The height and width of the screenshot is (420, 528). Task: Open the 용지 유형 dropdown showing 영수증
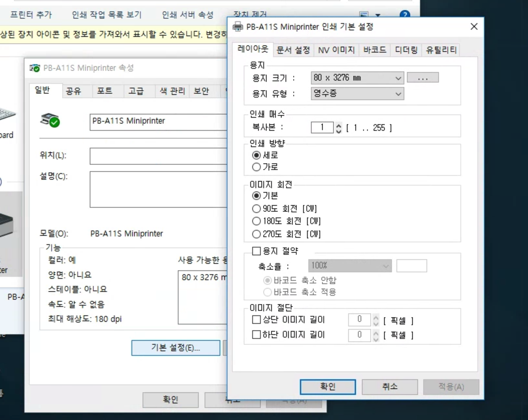click(357, 94)
